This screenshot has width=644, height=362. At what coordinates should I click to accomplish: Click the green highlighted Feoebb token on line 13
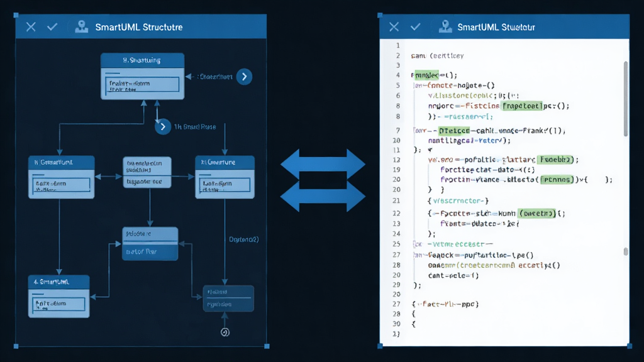555,160
